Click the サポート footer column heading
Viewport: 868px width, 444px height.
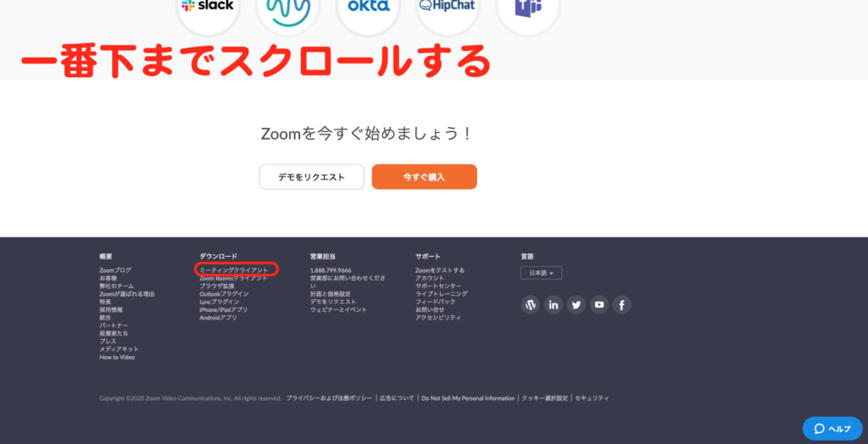[428, 257]
